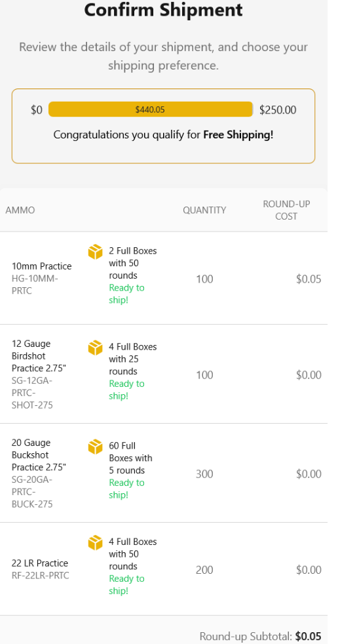This screenshot has height=644, width=340.
Task: Click the Round-up Subtotal $0.05 amount
Action: [x=309, y=637]
